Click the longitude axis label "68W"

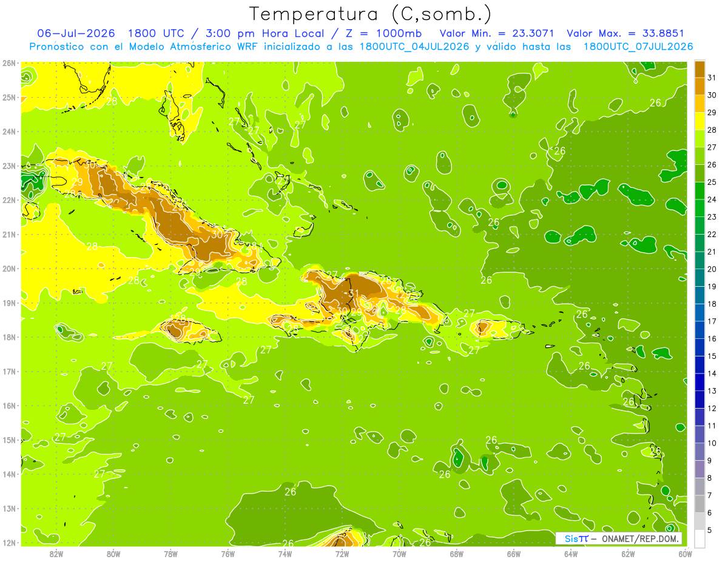pos(457,554)
